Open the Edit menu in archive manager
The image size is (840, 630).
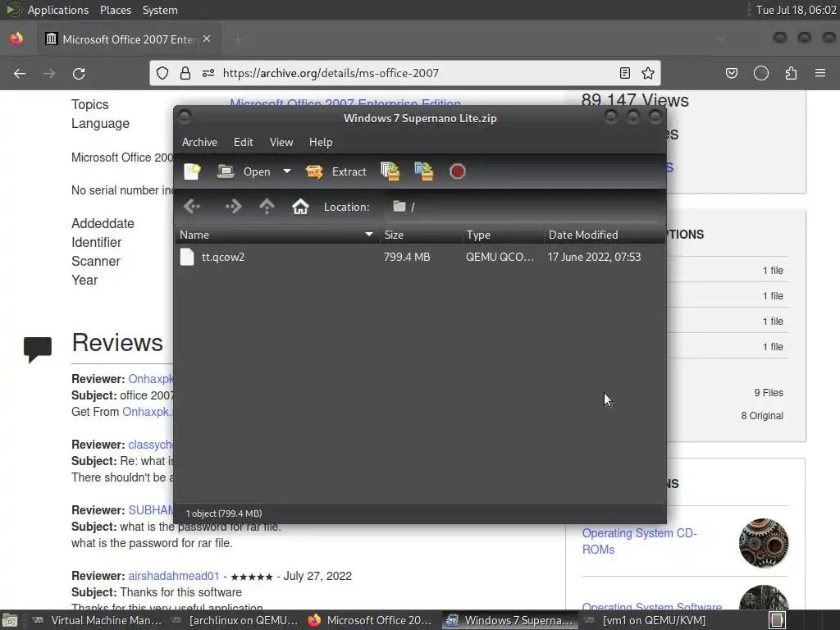[243, 142]
